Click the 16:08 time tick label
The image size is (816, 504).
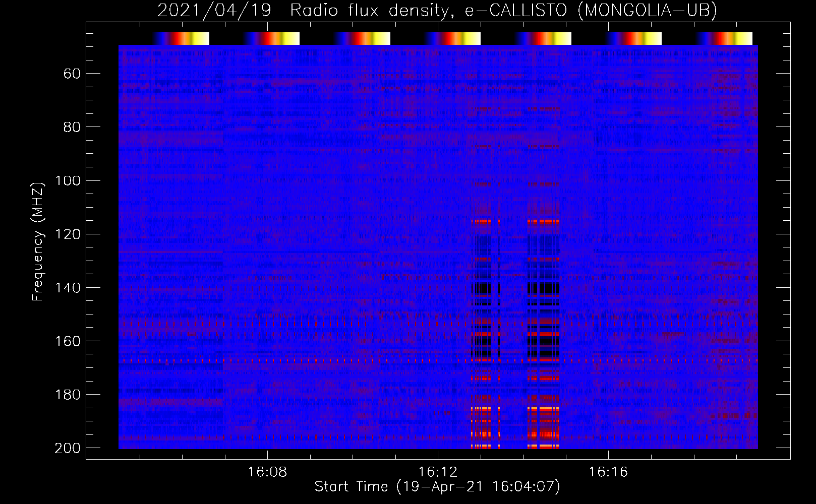coord(267,472)
